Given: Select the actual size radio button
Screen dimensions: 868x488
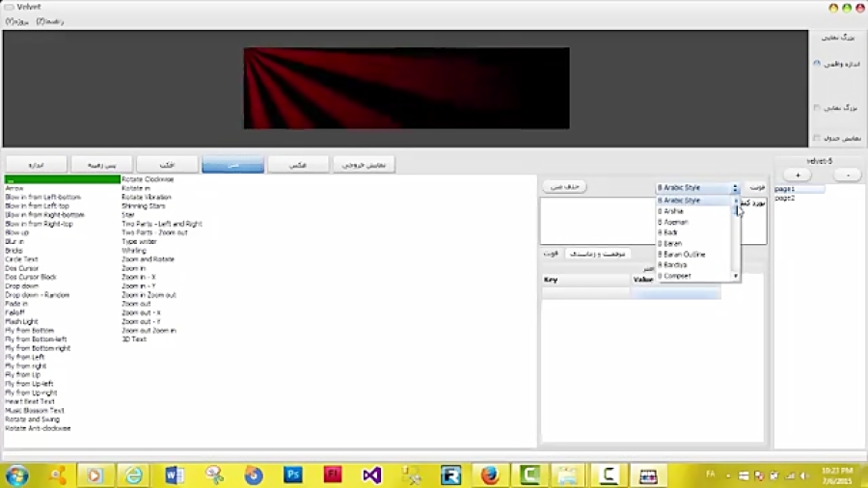Looking at the screenshot, I should 817,64.
